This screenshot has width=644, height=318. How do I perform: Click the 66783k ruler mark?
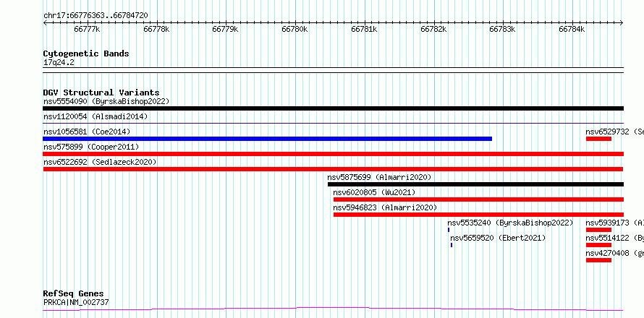click(x=502, y=30)
